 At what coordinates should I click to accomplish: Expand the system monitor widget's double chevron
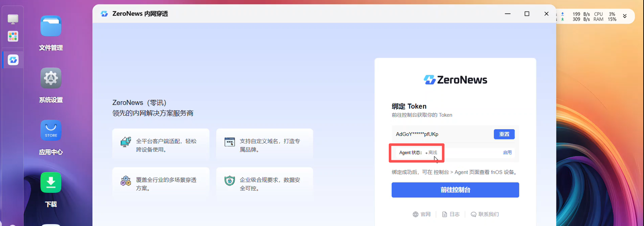(625, 16)
